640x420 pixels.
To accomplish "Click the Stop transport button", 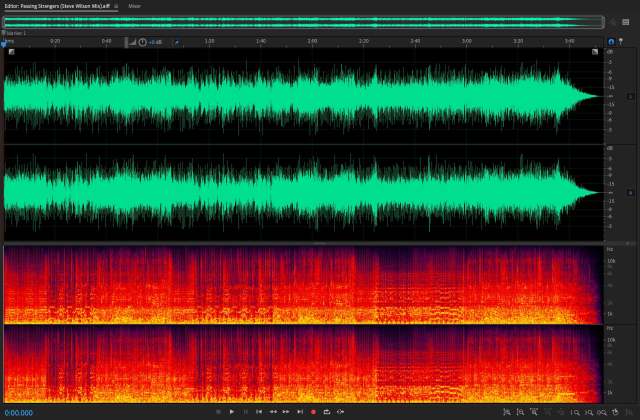I will pos(218,412).
